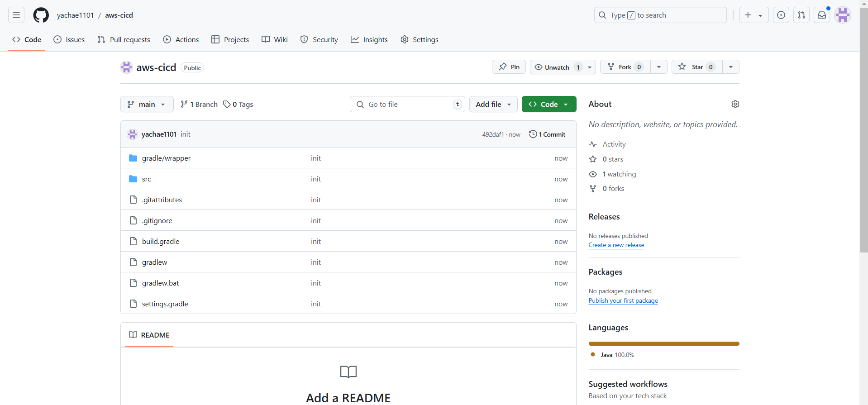The width and height of the screenshot is (868, 405).
Task: Click the yachae1101 commit author avatar
Action: click(132, 134)
